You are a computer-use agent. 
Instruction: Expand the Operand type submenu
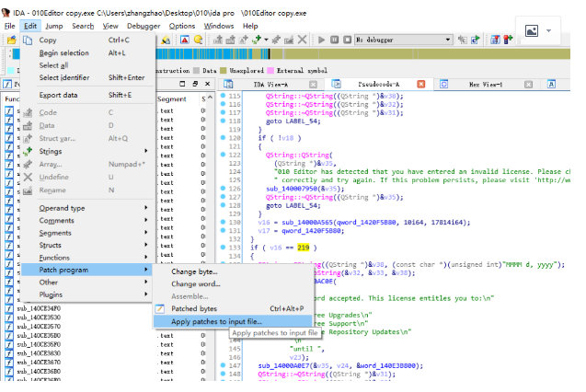[146, 207]
